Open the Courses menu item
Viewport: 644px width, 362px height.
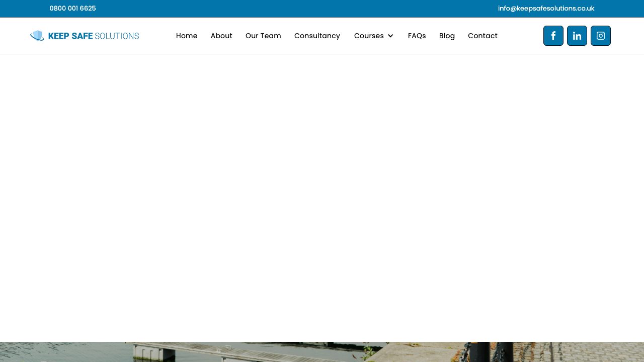(x=369, y=36)
